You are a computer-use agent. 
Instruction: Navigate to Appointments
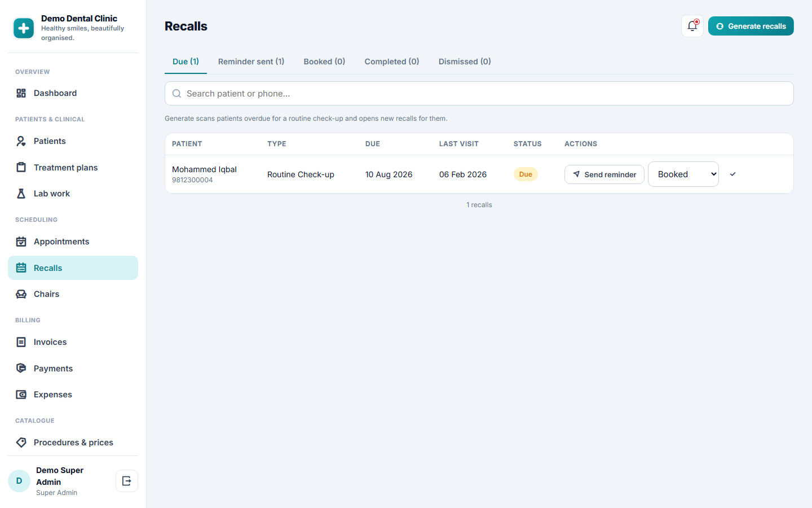(x=73, y=242)
